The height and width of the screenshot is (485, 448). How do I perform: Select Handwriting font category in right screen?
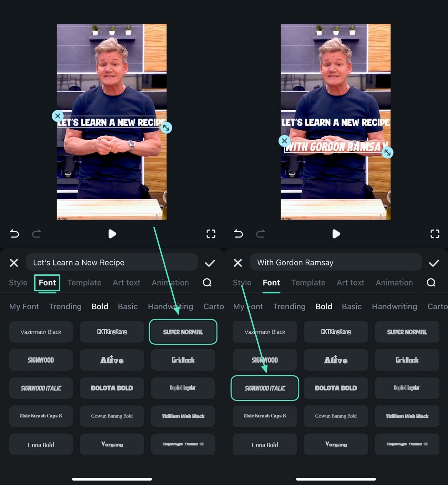[395, 306]
